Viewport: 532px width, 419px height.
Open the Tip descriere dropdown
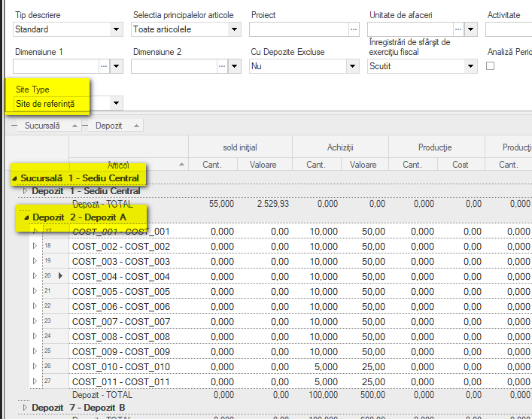pos(116,29)
